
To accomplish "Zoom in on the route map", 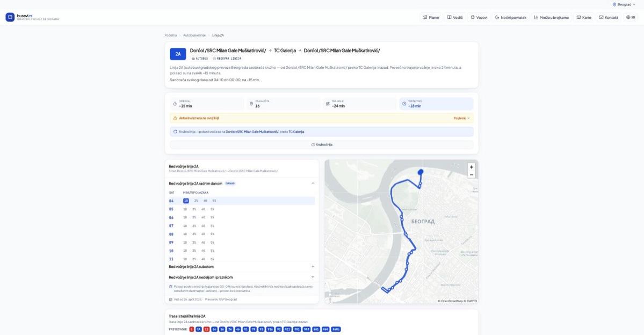I will (x=472, y=167).
